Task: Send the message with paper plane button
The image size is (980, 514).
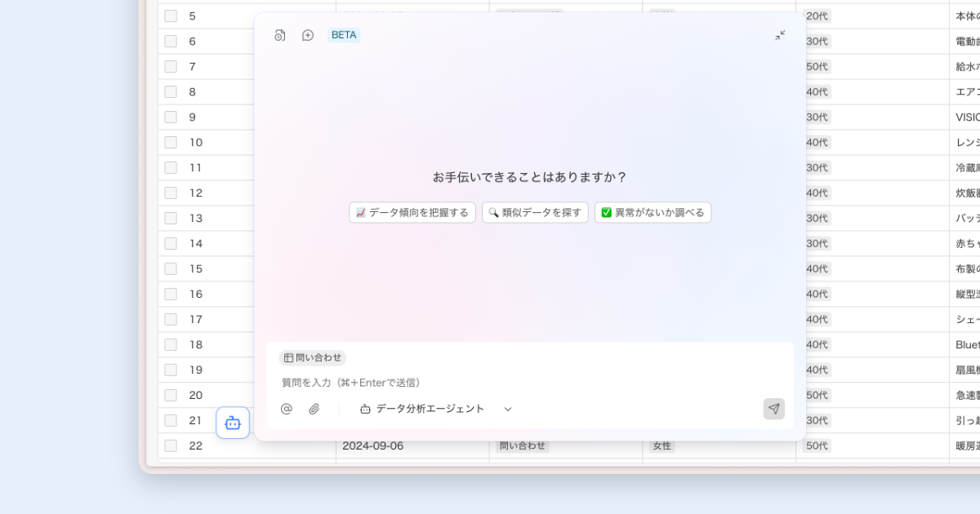Action: (774, 409)
